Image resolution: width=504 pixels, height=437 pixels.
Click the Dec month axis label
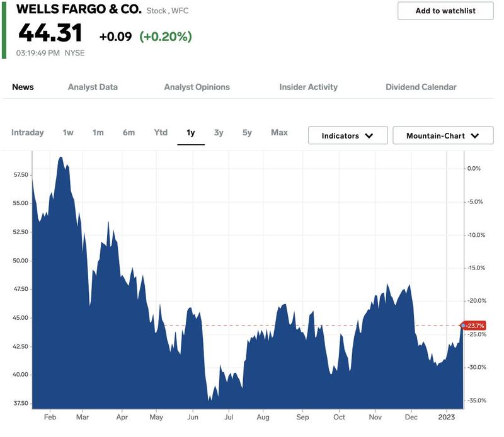(411, 417)
